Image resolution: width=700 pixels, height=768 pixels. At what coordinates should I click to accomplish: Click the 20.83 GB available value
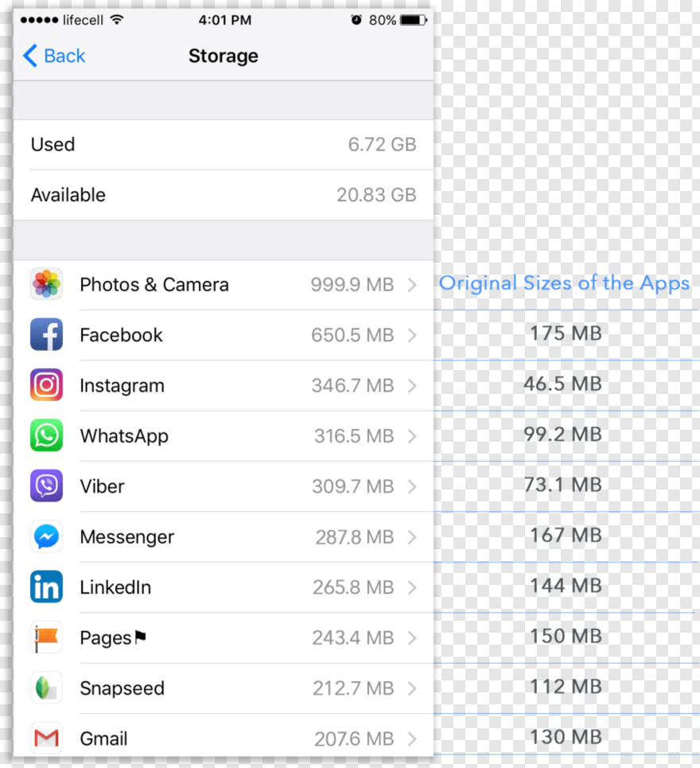click(x=376, y=195)
